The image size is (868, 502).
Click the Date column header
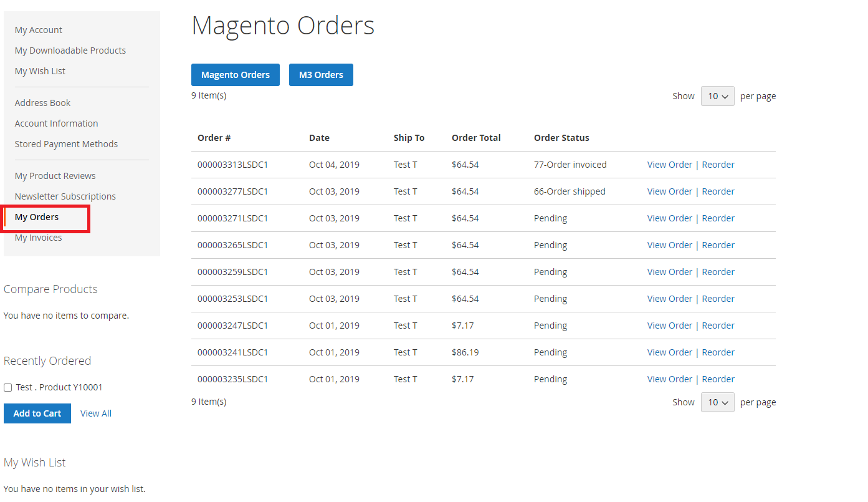point(319,138)
